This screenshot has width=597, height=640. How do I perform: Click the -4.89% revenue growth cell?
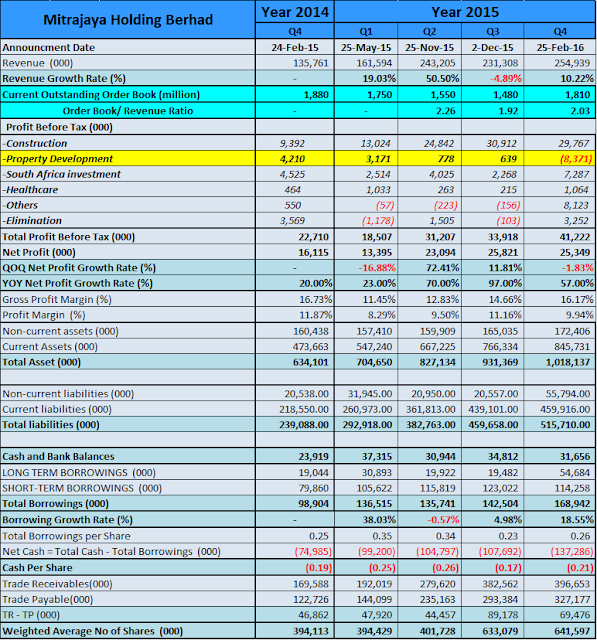pos(493,78)
